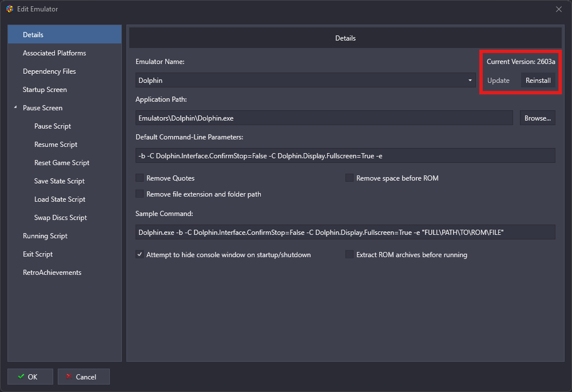Click the Sample Command: label
This screenshot has height=392, width=572.
click(164, 214)
